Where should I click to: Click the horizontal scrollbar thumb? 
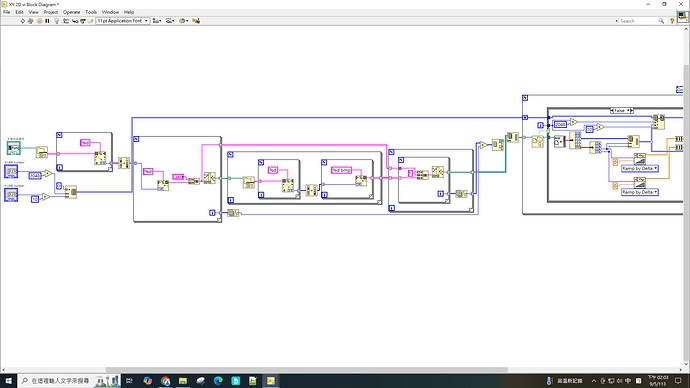coord(307,370)
